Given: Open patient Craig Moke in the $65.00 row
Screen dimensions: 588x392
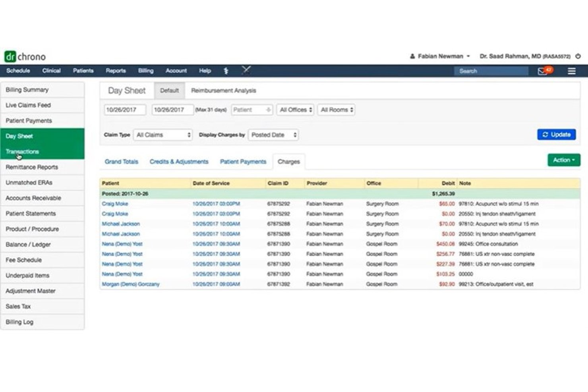Looking at the screenshot, I should (x=115, y=204).
